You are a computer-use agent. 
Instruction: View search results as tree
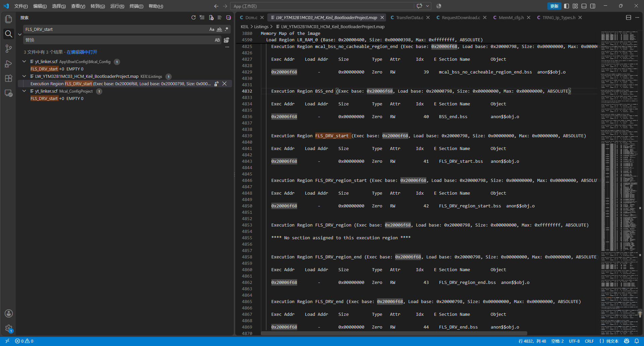(220, 17)
